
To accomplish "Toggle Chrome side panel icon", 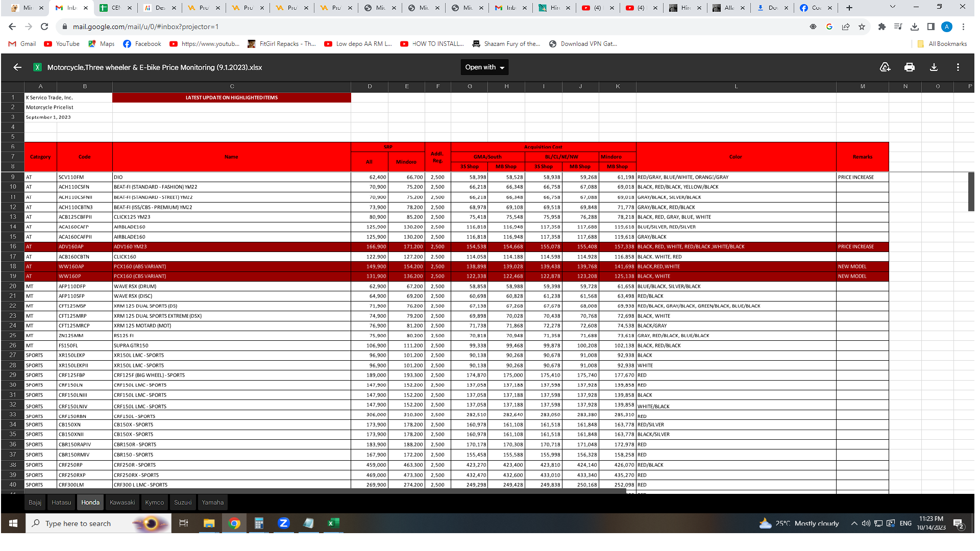I will pyautogui.click(x=931, y=27).
